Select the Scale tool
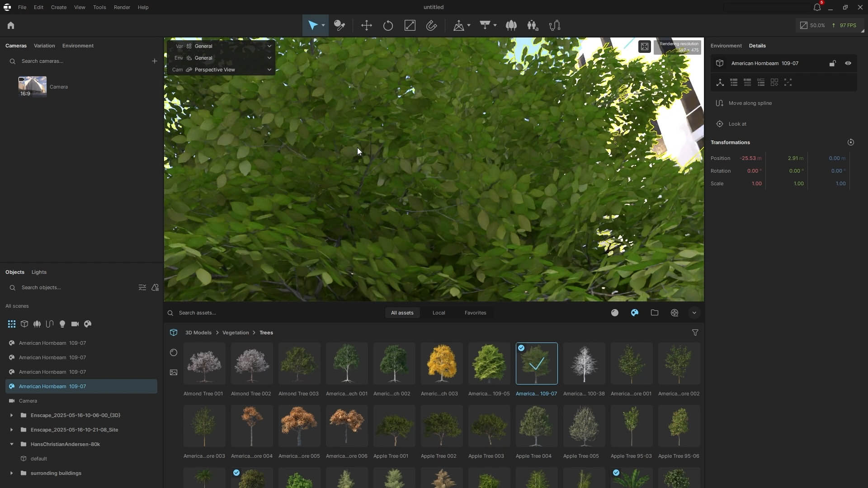The height and width of the screenshot is (488, 868). click(x=410, y=26)
